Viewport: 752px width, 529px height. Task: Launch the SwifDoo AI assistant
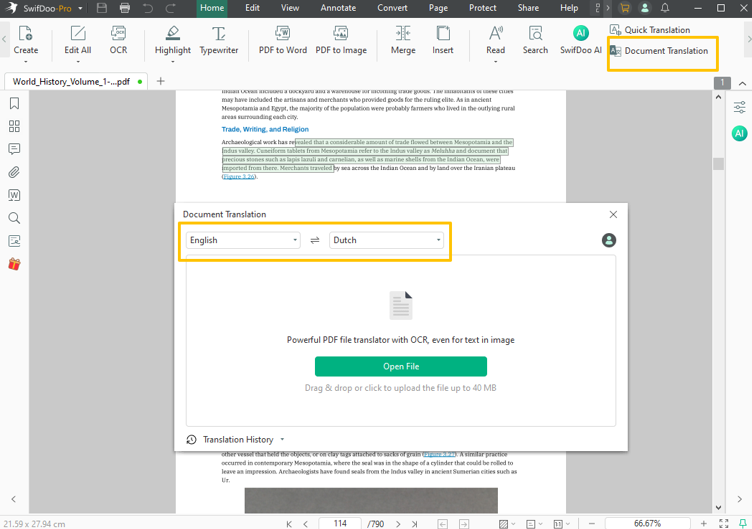tap(580, 40)
